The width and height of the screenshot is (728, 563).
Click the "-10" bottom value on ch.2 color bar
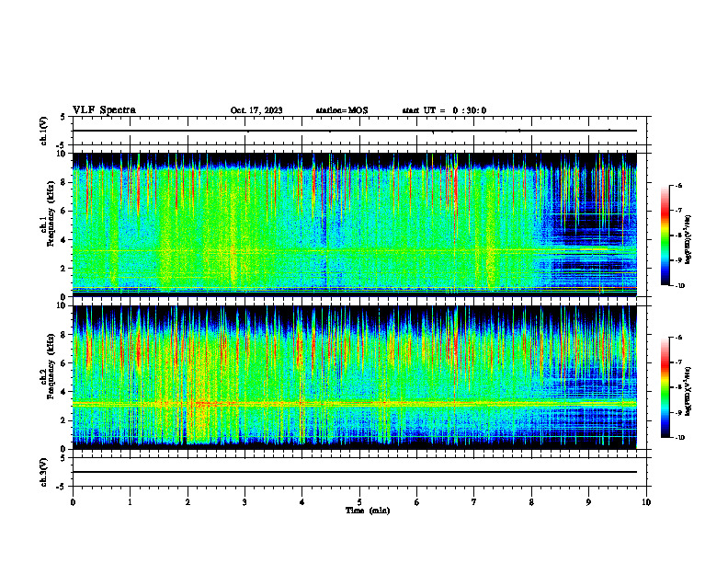[679, 437]
